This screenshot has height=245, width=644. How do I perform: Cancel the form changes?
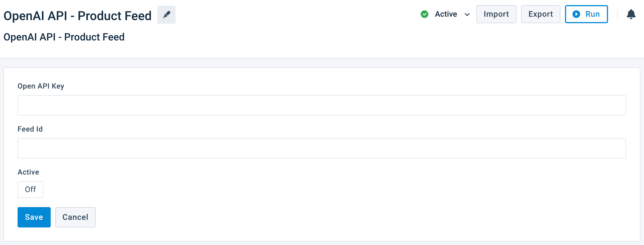click(x=75, y=217)
